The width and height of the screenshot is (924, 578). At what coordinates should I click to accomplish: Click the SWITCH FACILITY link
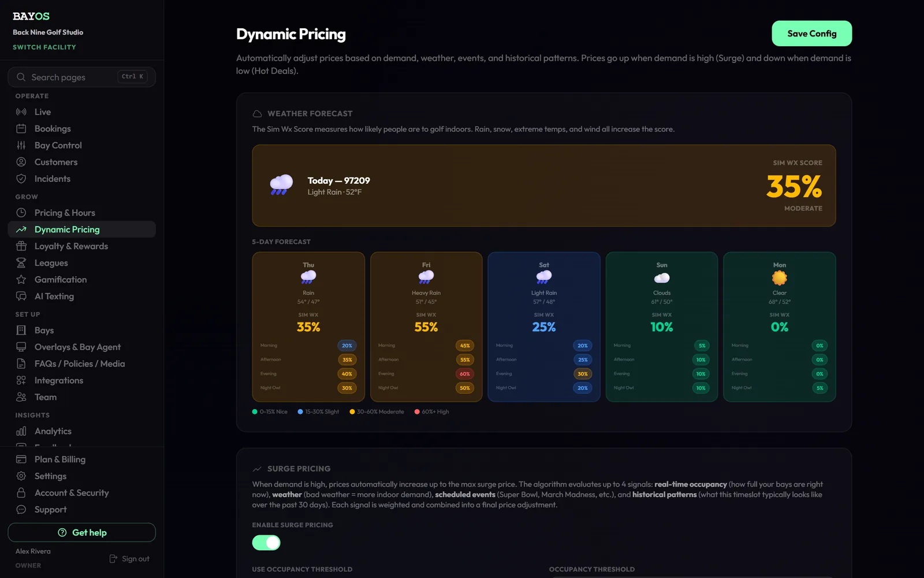(x=44, y=47)
